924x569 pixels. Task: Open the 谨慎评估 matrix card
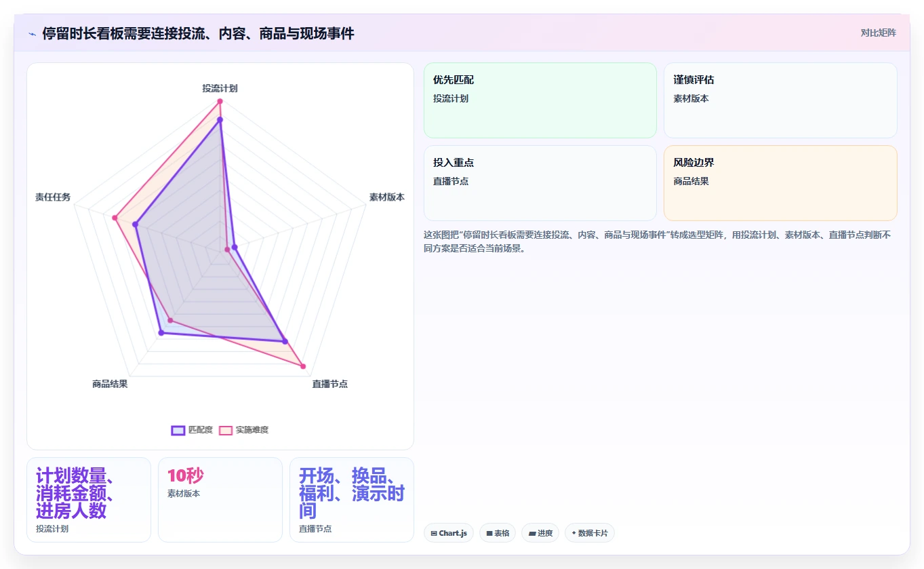[x=780, y=100]
